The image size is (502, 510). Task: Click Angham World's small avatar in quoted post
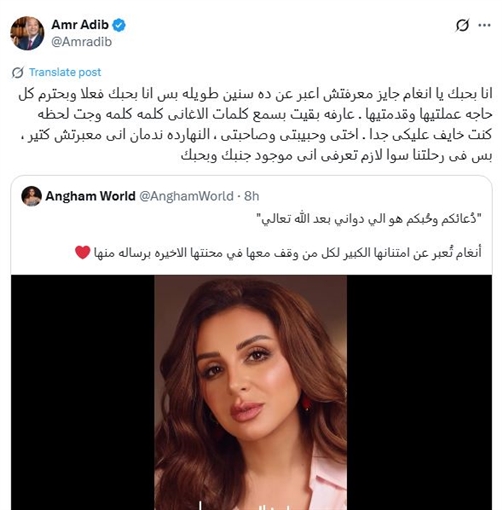(31, 196)
